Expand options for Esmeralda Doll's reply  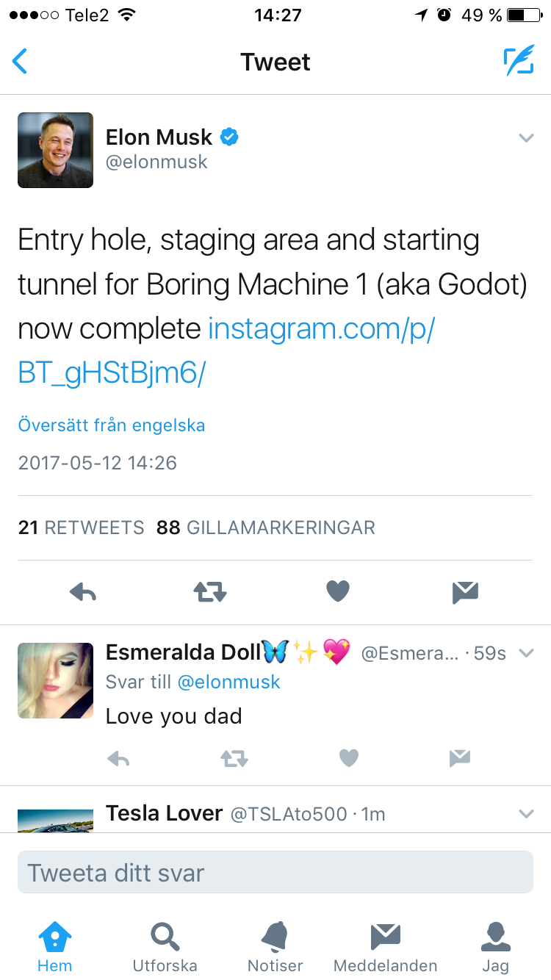(526, 652)
